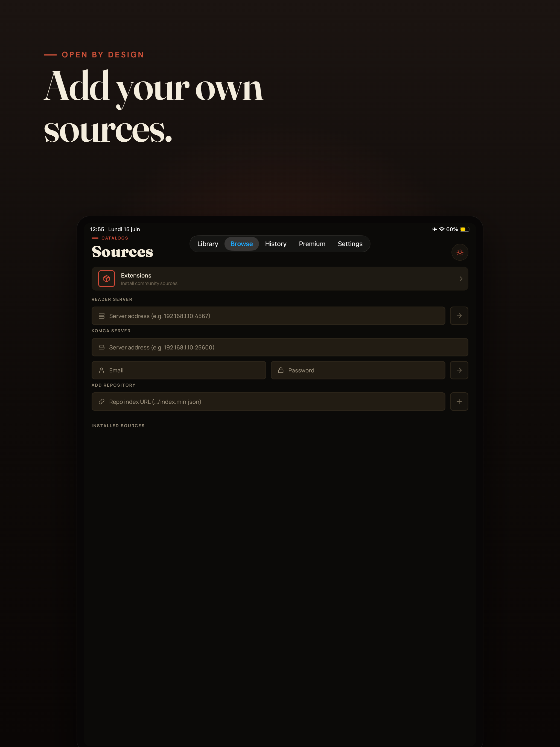This screenshot has height=747, width=560.
Task: Click the lock icon in Password field
Action: [281, 370]
